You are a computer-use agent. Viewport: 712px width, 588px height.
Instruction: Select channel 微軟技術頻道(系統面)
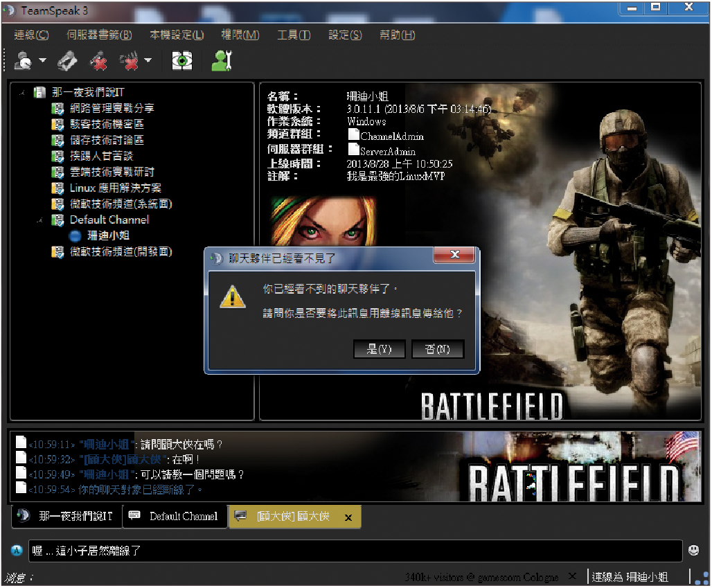coord(121,204)
